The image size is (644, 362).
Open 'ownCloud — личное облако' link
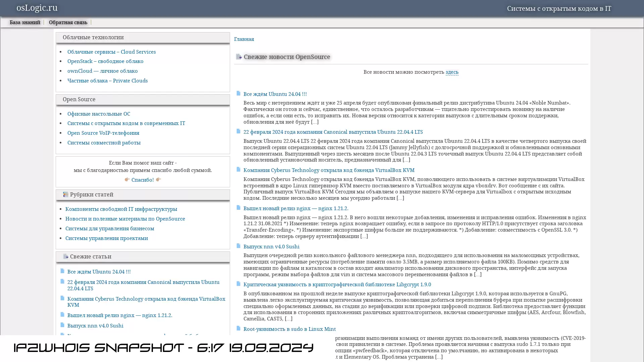click(102, 71)
